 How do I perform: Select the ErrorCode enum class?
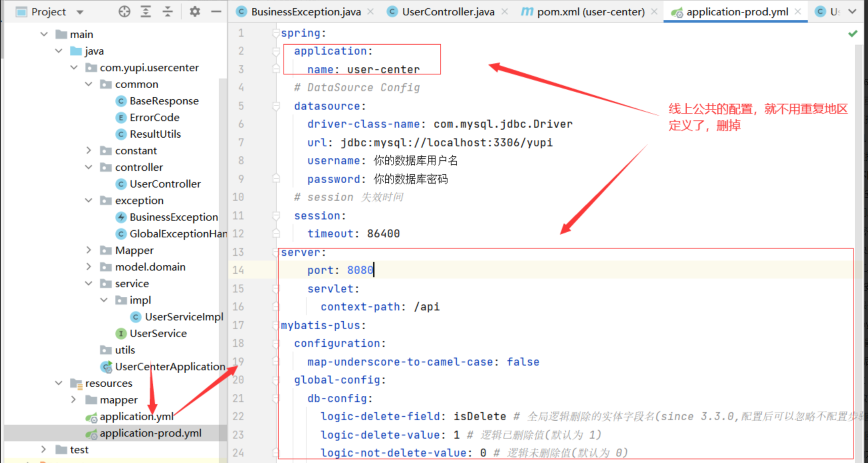pyautogui.click(x=154, y=118)
